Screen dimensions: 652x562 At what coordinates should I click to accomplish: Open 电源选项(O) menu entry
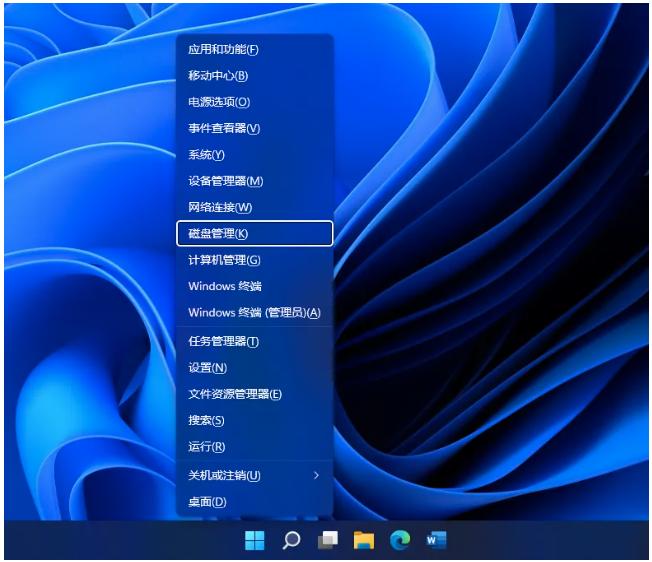tap(254, 102)
